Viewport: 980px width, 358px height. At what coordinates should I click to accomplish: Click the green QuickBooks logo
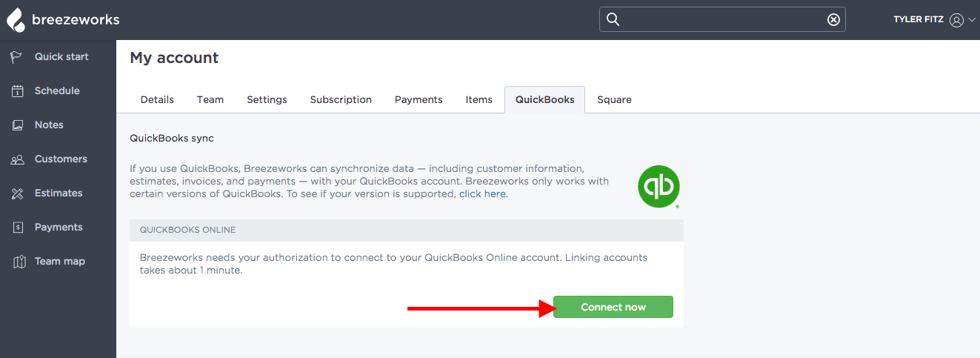coord(659,186)
